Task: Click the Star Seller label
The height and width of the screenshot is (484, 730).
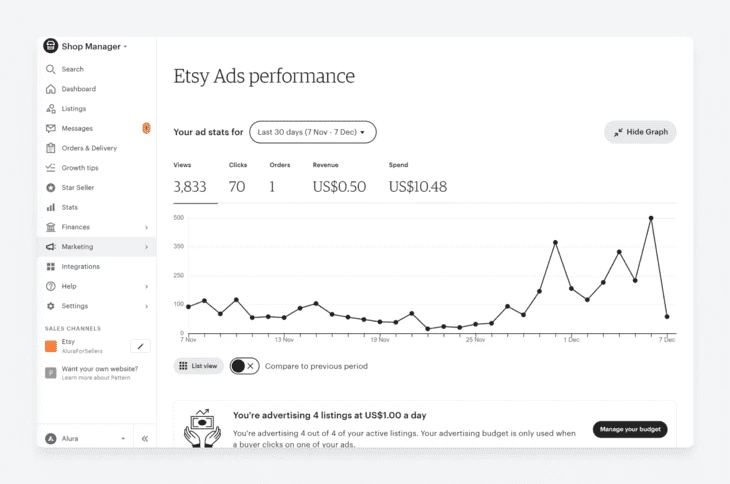Action: (x=78, y=188)
